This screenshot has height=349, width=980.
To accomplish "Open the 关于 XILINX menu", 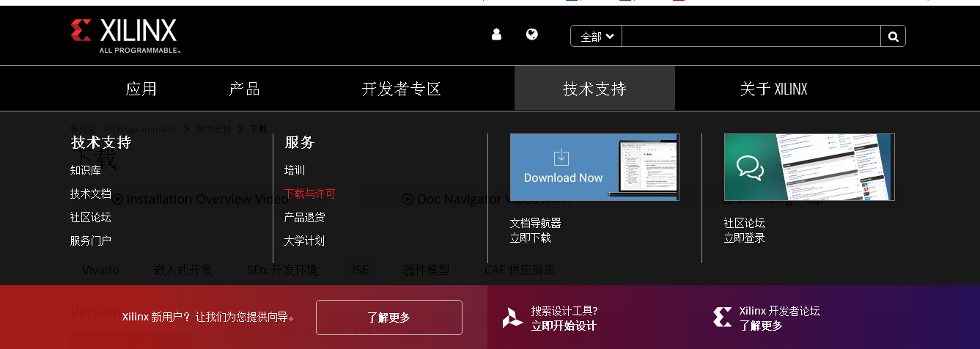I will tap(773, 89).
